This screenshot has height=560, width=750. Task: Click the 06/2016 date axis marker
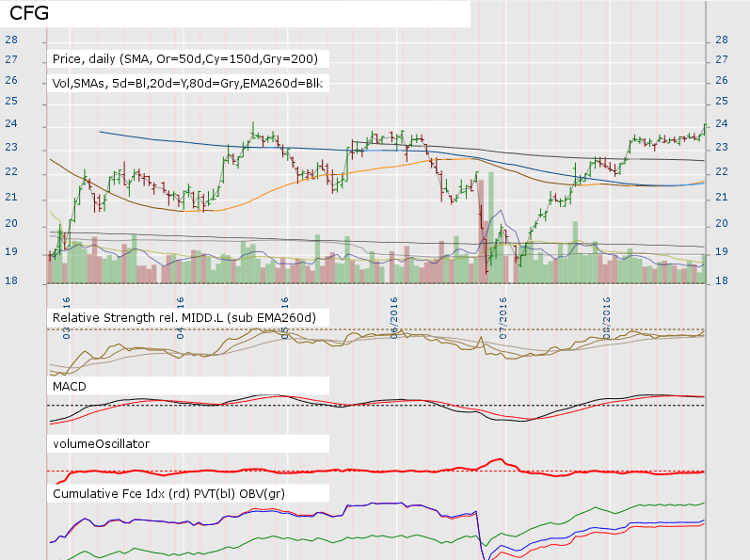[x=394, y=310]
